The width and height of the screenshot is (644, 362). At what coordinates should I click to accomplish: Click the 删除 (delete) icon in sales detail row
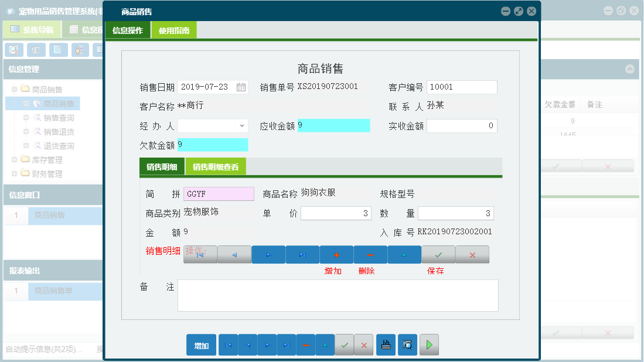370,254
